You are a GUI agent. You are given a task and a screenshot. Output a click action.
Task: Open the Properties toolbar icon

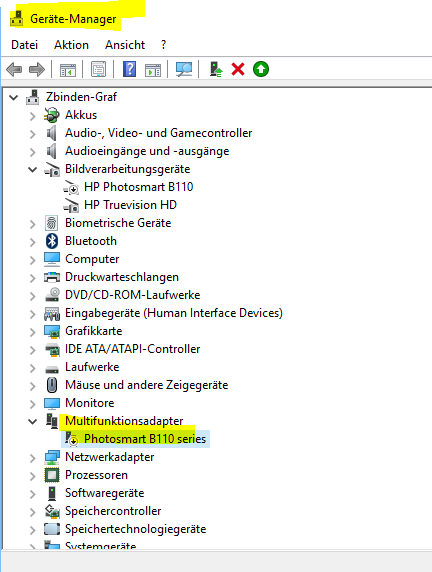[99, 69]
